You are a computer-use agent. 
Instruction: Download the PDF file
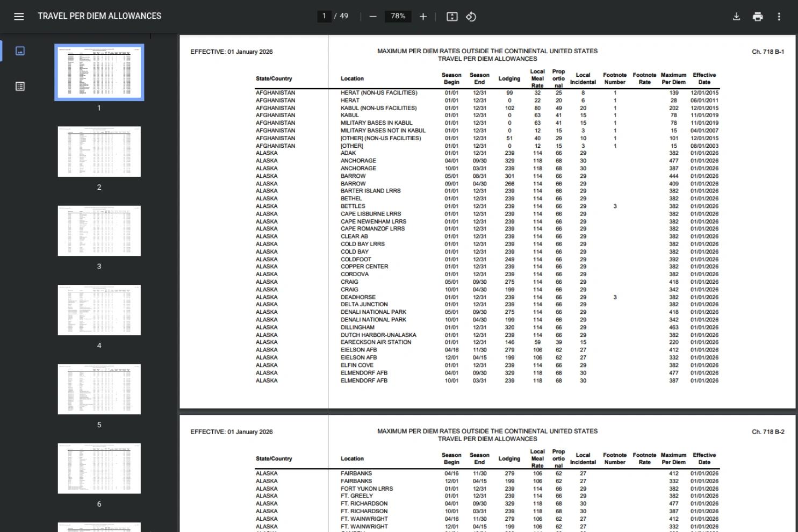coord(736,17)
